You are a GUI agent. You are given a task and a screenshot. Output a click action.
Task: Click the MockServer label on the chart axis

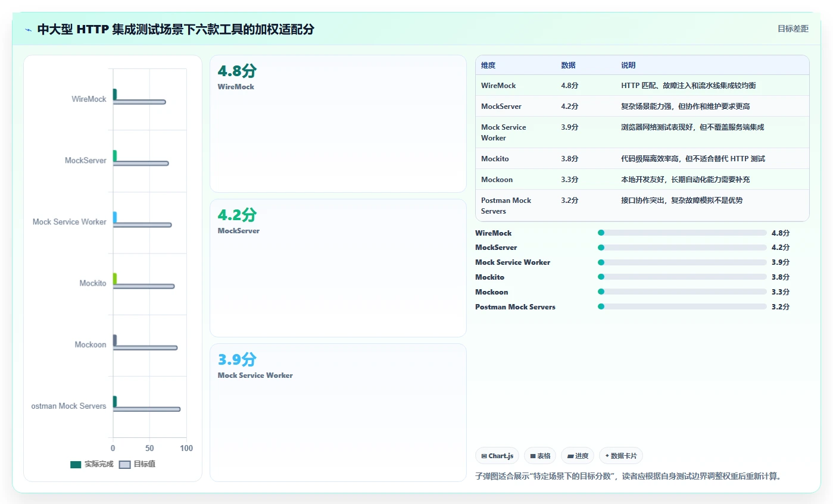[x=86, y=160]
